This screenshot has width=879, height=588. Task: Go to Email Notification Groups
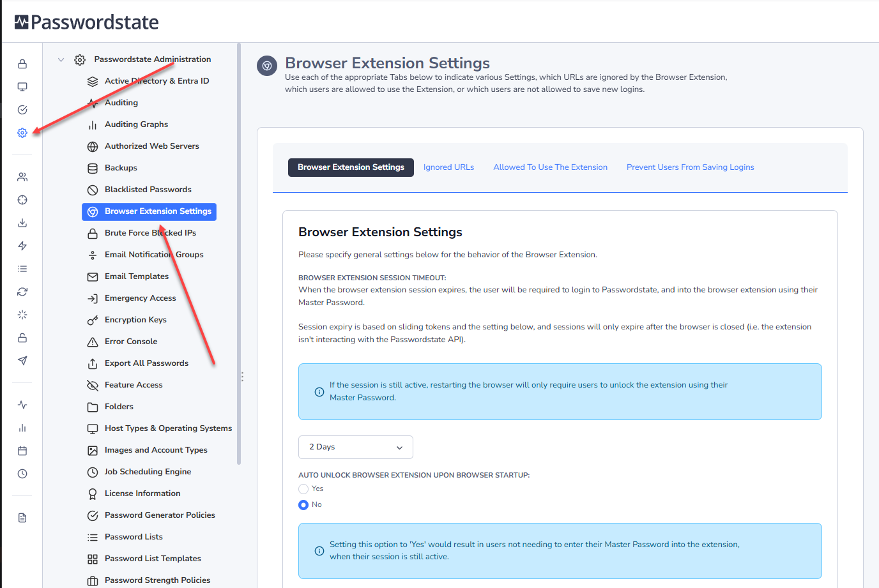click(154, 255)
